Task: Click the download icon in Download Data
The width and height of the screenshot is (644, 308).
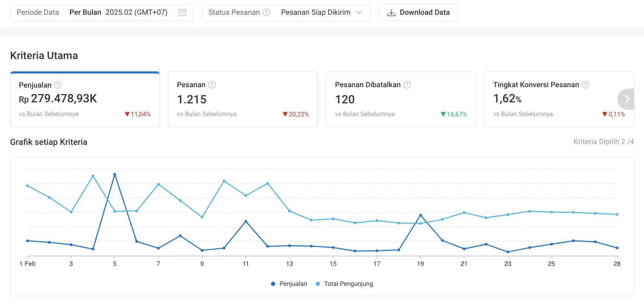Action: (391, 13)
